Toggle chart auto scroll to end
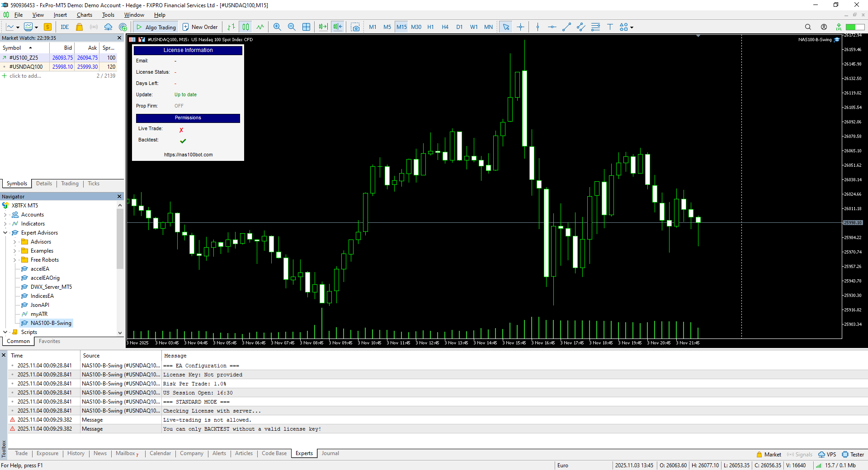Viewport: 868px width, 470px height. pyautogui.click(x=323, y=27)
